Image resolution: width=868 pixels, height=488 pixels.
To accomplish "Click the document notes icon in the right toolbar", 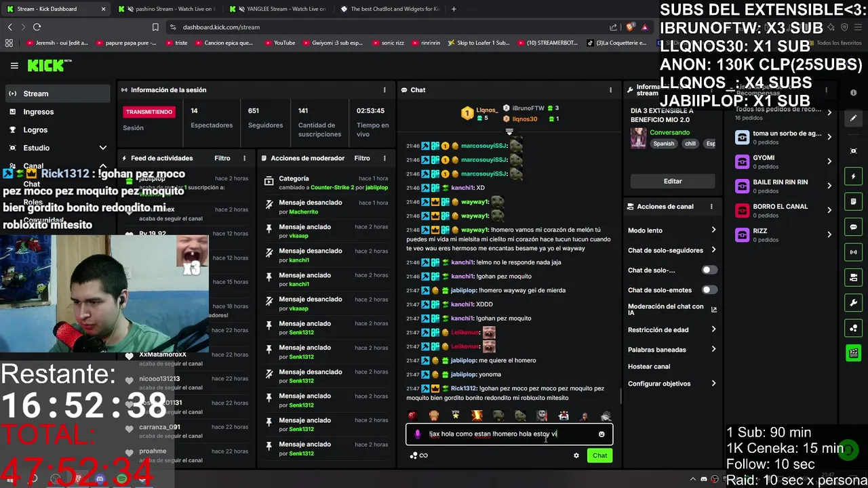I will 854,201.
